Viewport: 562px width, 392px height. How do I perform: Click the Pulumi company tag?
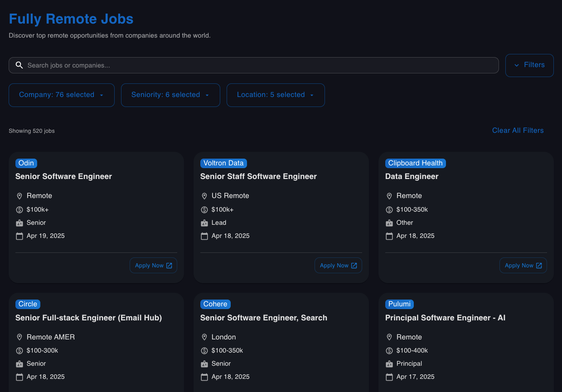399,304
